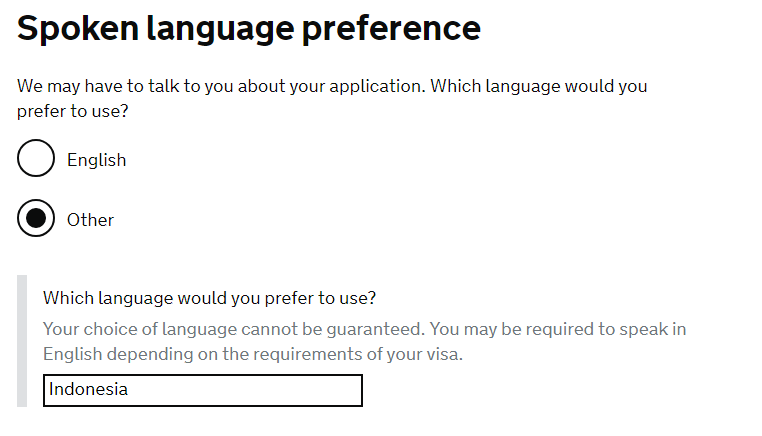Click the "Which language would you prefer to use?" field label

click(209, 298)
